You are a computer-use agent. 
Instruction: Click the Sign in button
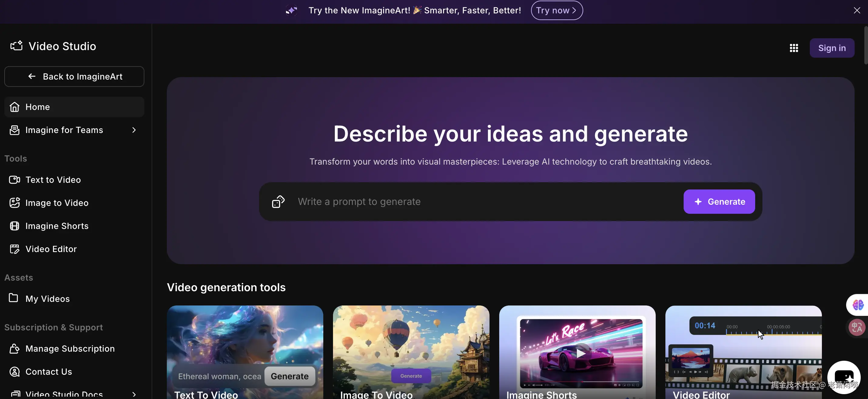(832, 48)
